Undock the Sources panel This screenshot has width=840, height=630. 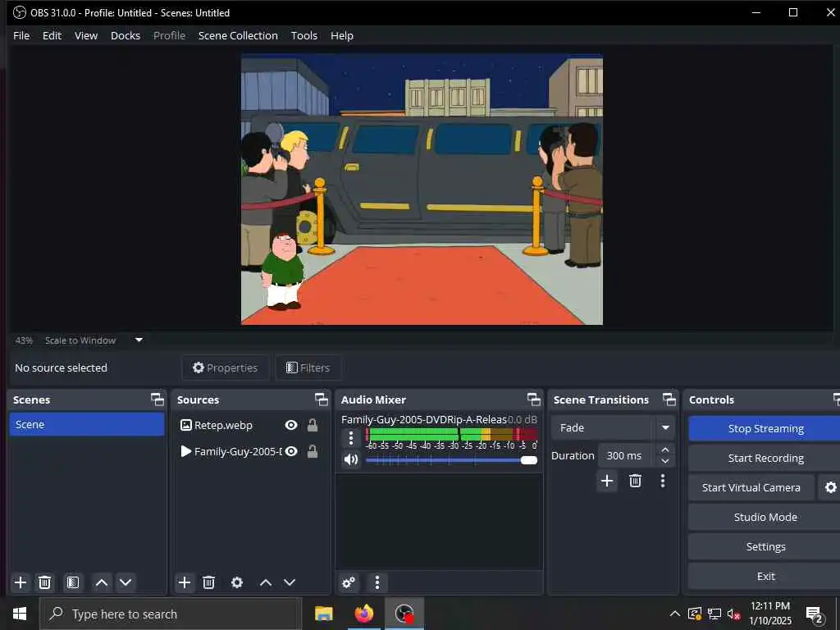(x=321, y=399)
